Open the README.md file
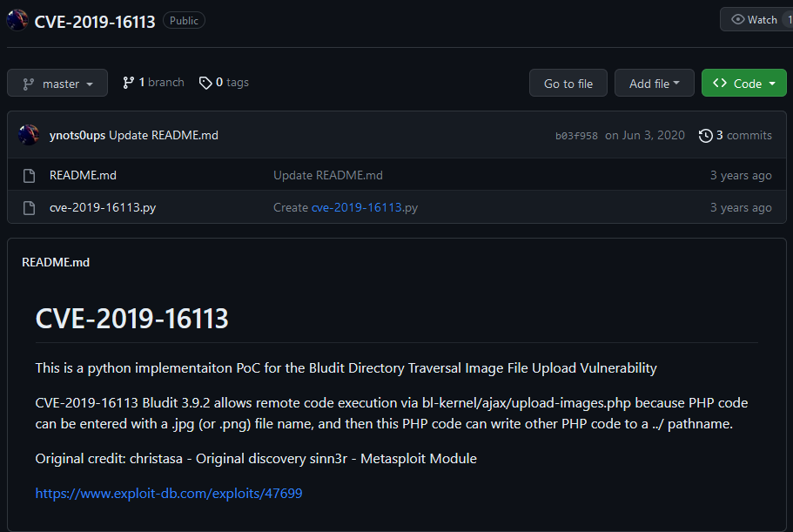The width and height of the screenshot is (793, 532). (x=83, y=176)
